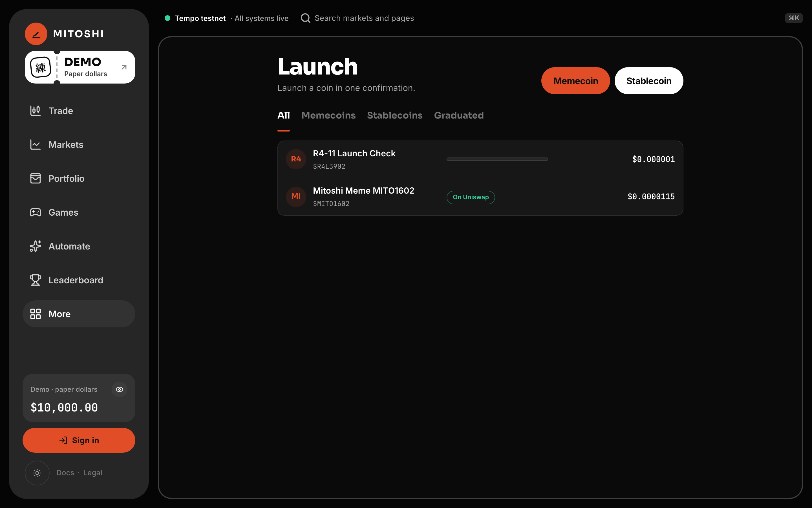Viewport: 812px width, 508px height.
Task: Click the Sign in button
Action: 79,440
